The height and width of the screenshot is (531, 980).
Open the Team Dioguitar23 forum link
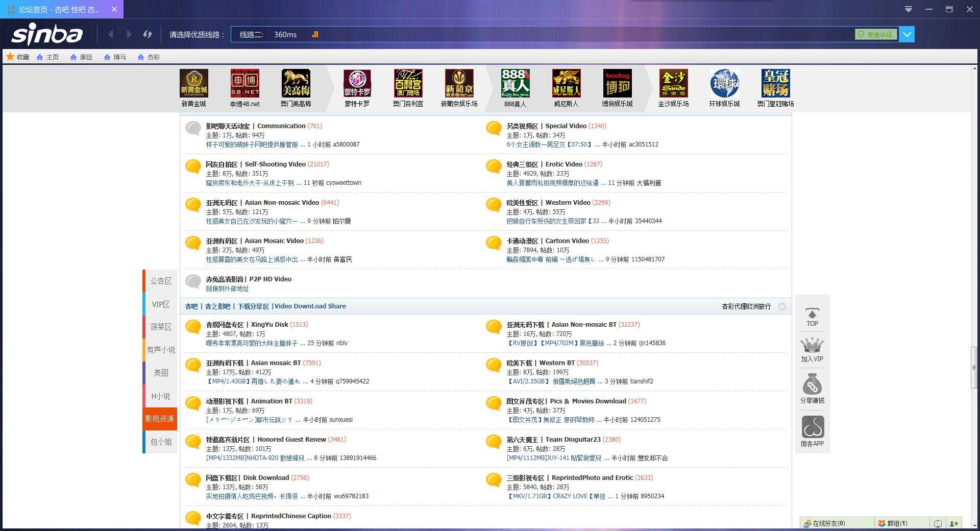pyautogui.click(x=553, y=440)
